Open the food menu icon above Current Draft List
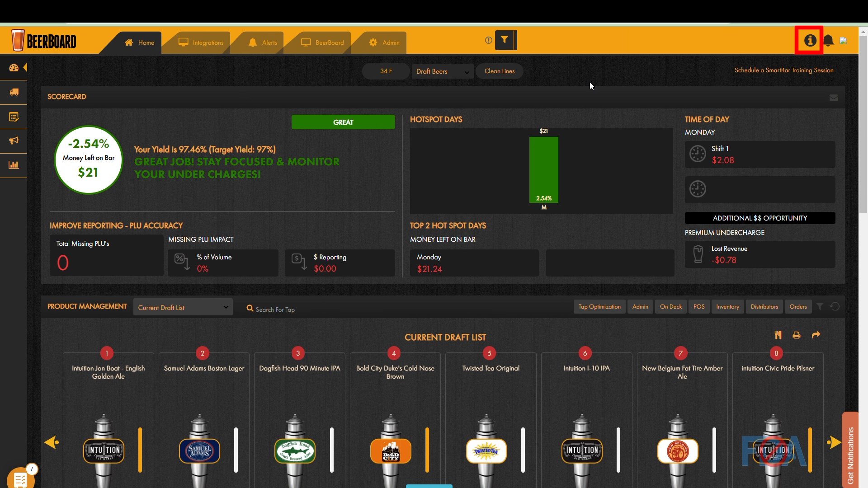 tap(778, 335)
